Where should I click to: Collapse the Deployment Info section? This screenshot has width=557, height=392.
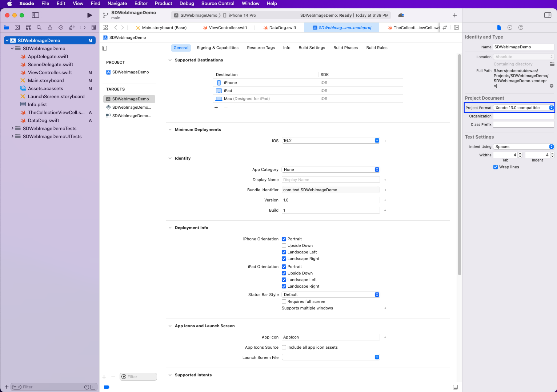tap(170, 228)
